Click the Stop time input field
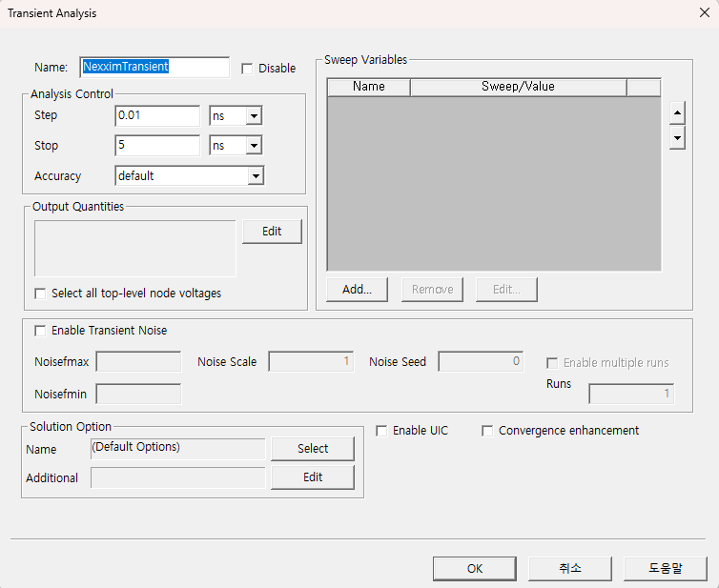Image resolution: width=719 pixels, height=588 pixels. (157, 146)
